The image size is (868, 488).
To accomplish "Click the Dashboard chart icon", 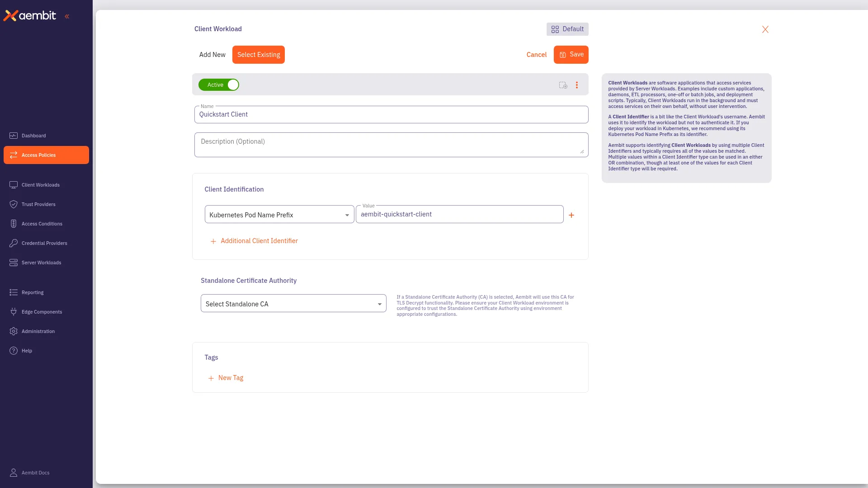I will [x=14, y=136].
